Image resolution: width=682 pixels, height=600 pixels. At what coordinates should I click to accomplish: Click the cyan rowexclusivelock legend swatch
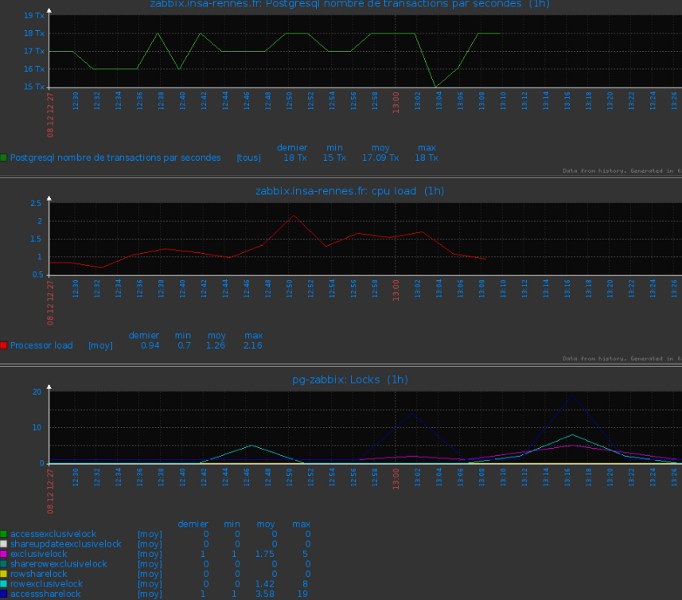click(3, 584)
